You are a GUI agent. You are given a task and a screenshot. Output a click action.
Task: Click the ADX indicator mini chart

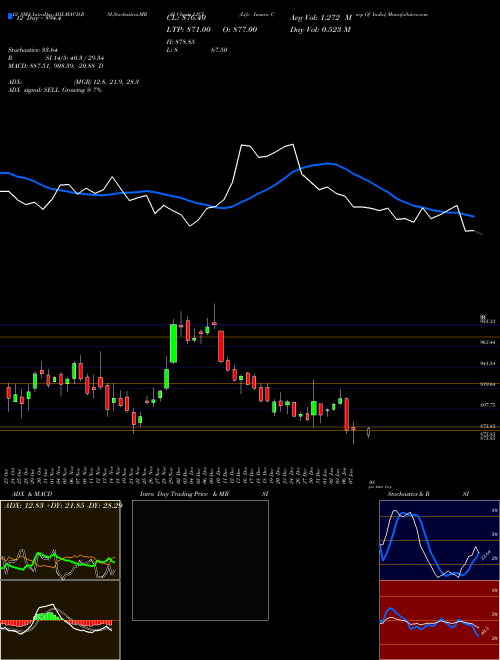[60, 540]
